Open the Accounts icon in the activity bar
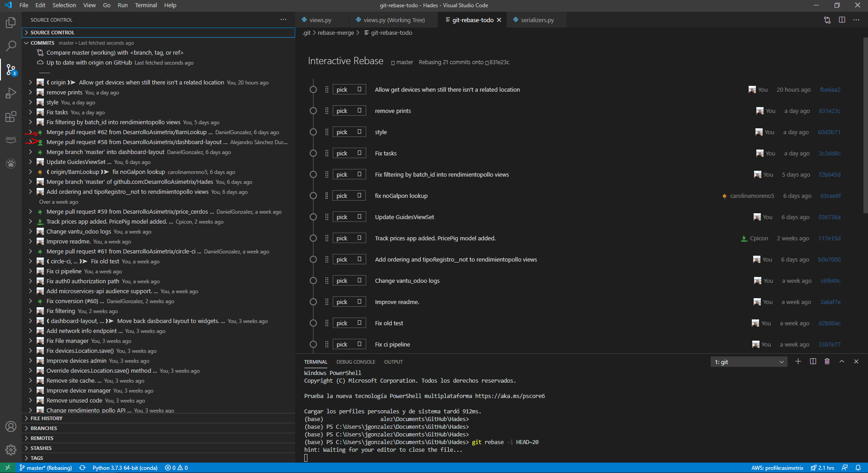The width and height of the screenshot is (868, 473). (11, 426)
